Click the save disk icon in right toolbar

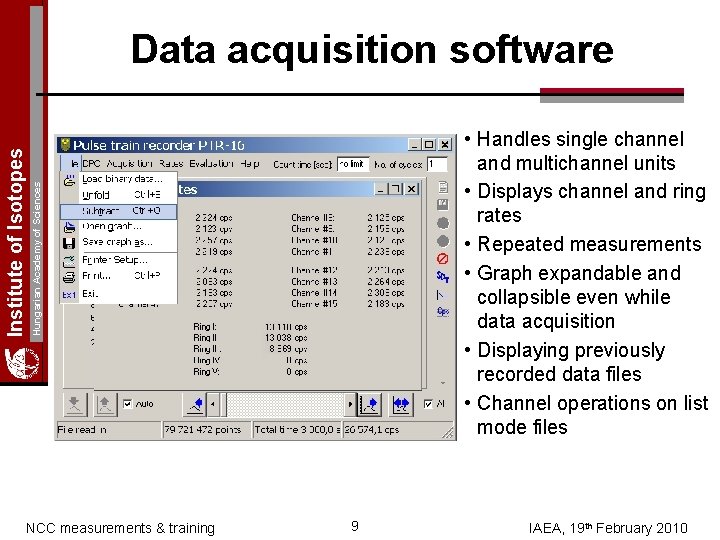pos(443,205)
